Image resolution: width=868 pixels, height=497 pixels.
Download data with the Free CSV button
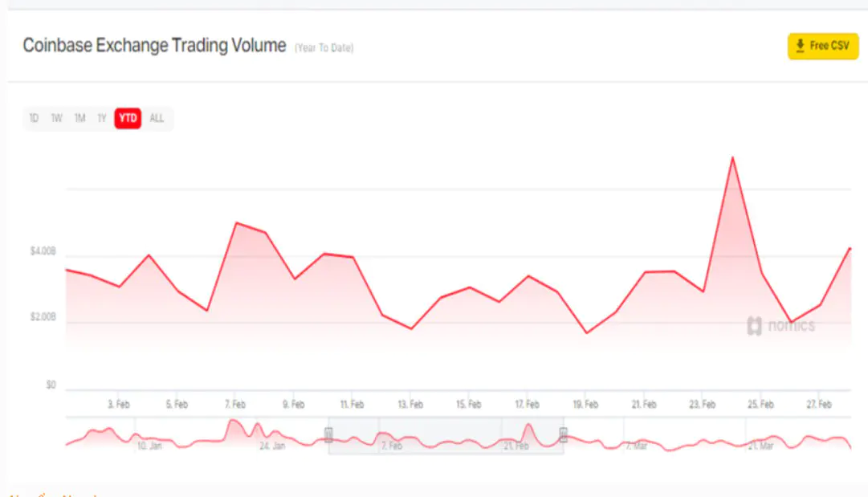click(822, 46)
